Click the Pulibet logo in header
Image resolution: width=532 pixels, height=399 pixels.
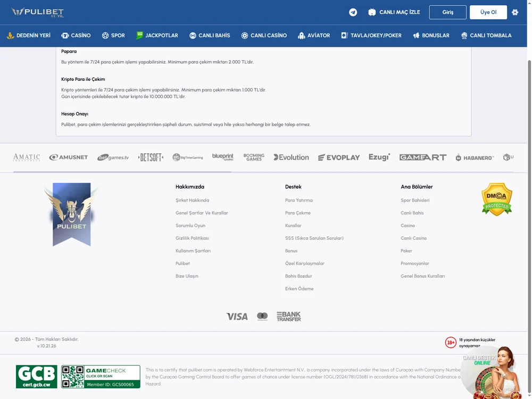tap(37, 12)
